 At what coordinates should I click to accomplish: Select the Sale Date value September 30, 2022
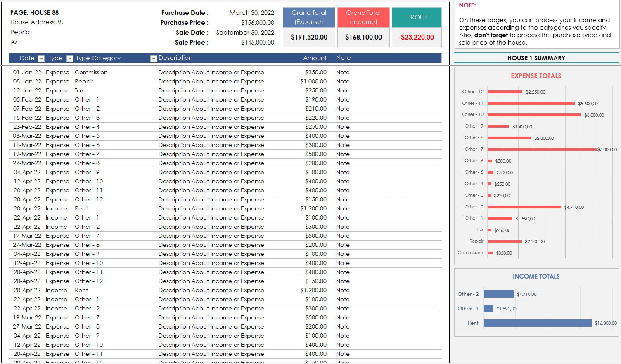click(245, 33)
